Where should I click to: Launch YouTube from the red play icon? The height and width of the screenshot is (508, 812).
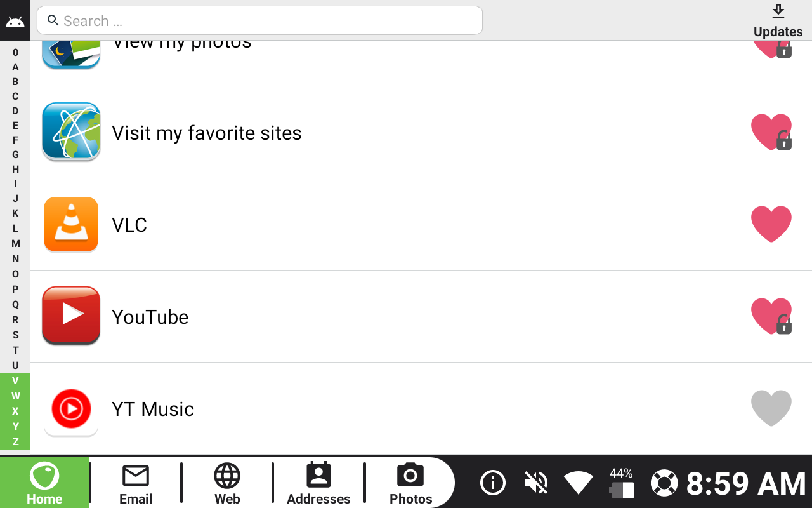(71, 316)
